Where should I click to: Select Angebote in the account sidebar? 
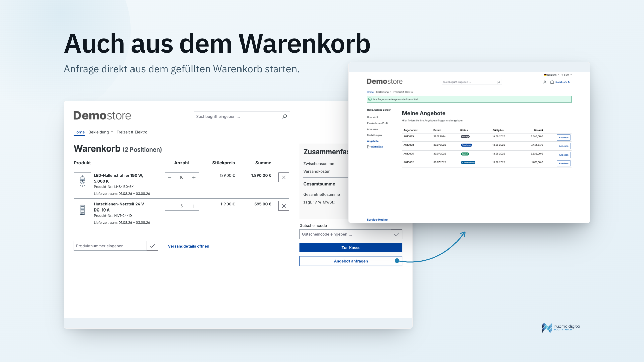coord(373,141)
